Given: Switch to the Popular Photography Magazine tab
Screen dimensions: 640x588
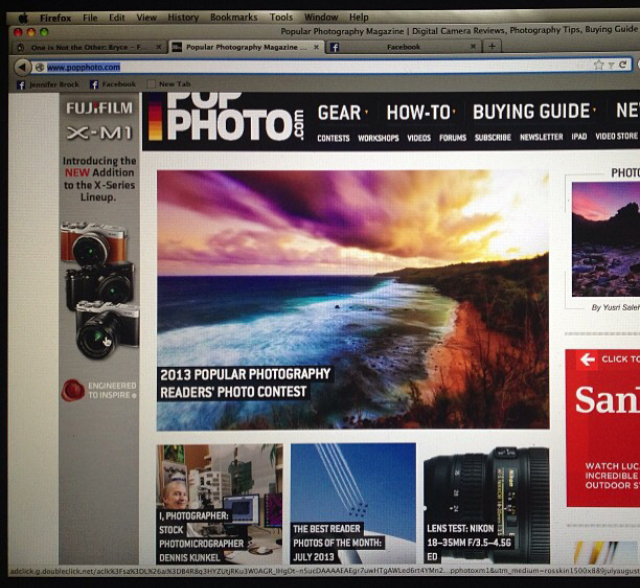Looking at the screenshot, I should coord(247,47).
